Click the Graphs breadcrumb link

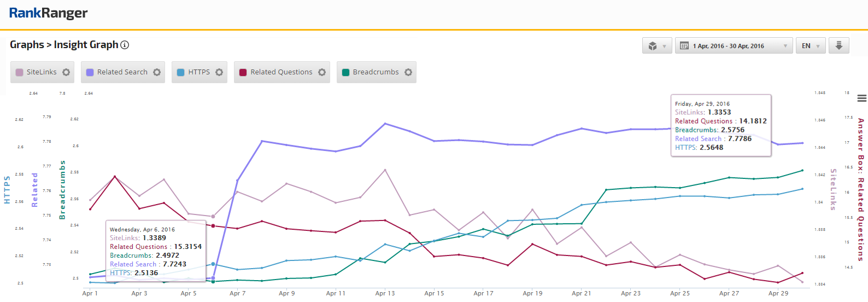pyautogui.click(x=27, y=45)
